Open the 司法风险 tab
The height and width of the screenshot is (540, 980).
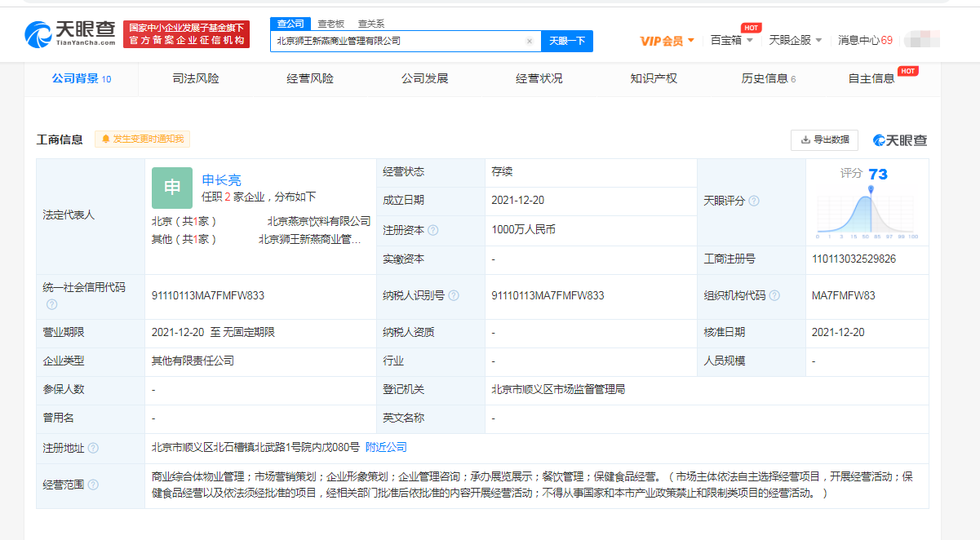pos(196,79)
